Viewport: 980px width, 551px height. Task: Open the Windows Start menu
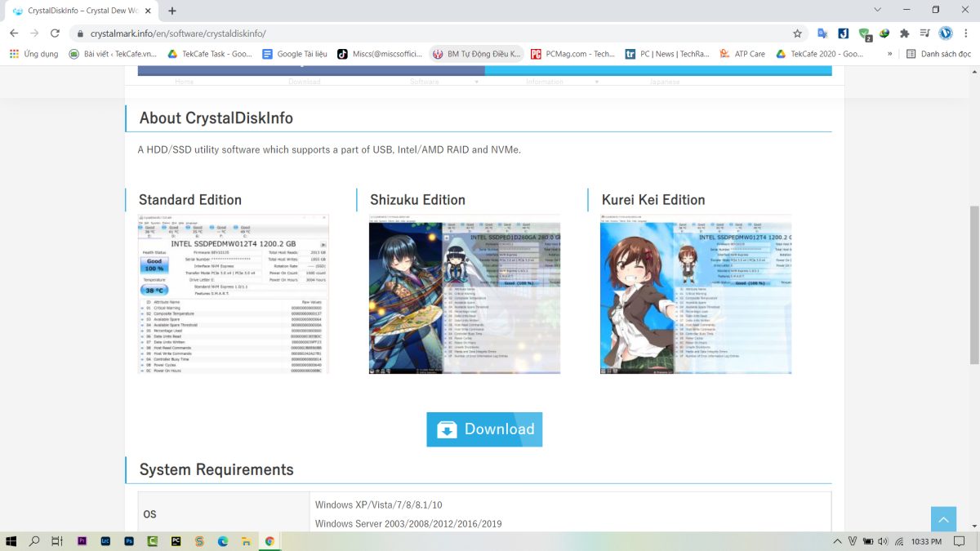[11, 541]
